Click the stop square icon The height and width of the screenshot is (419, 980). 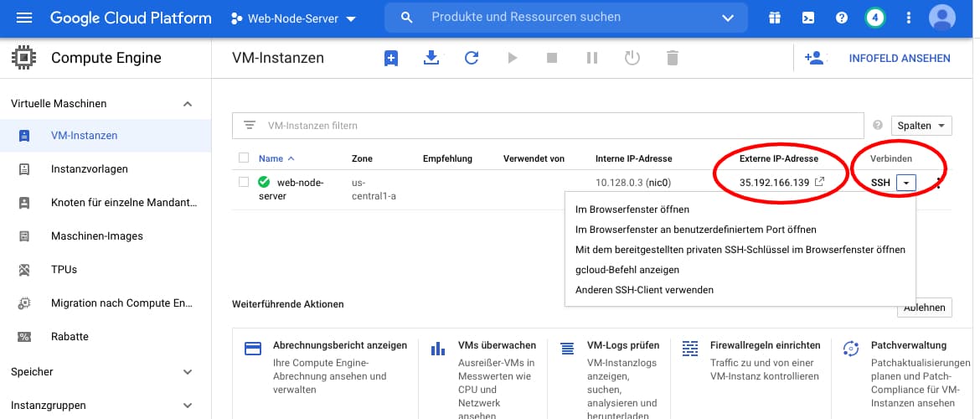coord(552,58)
